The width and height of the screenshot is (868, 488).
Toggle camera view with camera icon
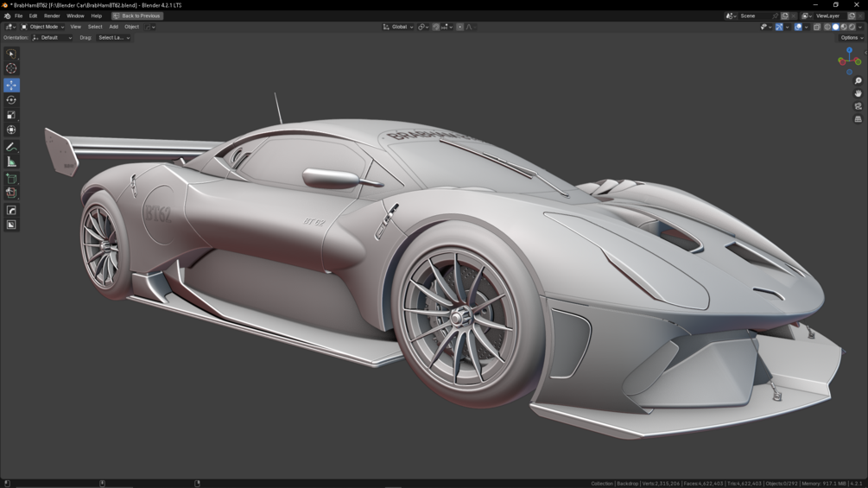(x=858, y=106)
